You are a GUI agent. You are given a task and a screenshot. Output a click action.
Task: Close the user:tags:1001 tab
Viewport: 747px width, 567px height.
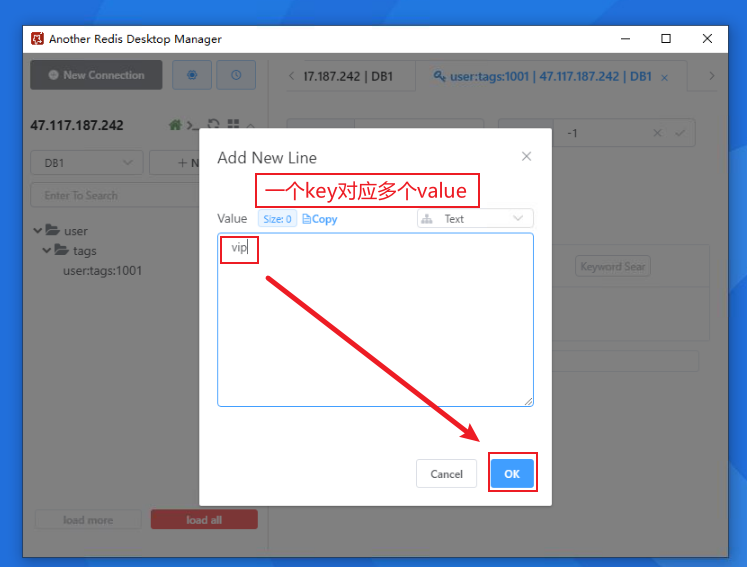click(665, 78)
